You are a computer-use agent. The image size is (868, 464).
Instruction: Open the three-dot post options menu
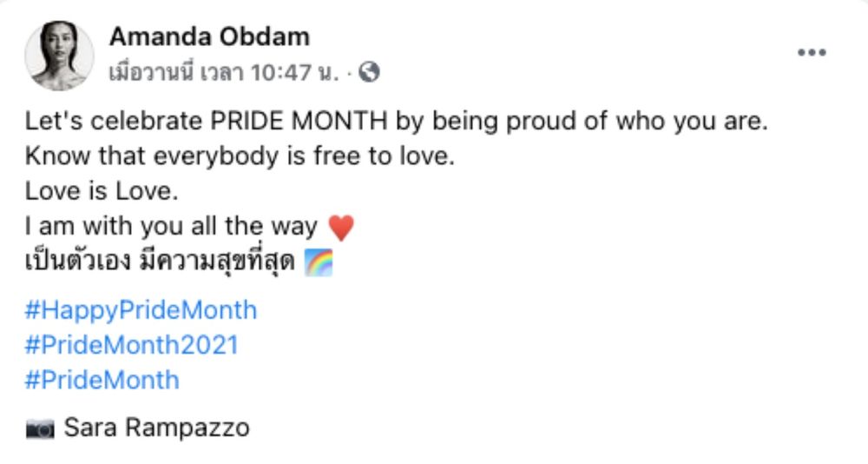812,53
